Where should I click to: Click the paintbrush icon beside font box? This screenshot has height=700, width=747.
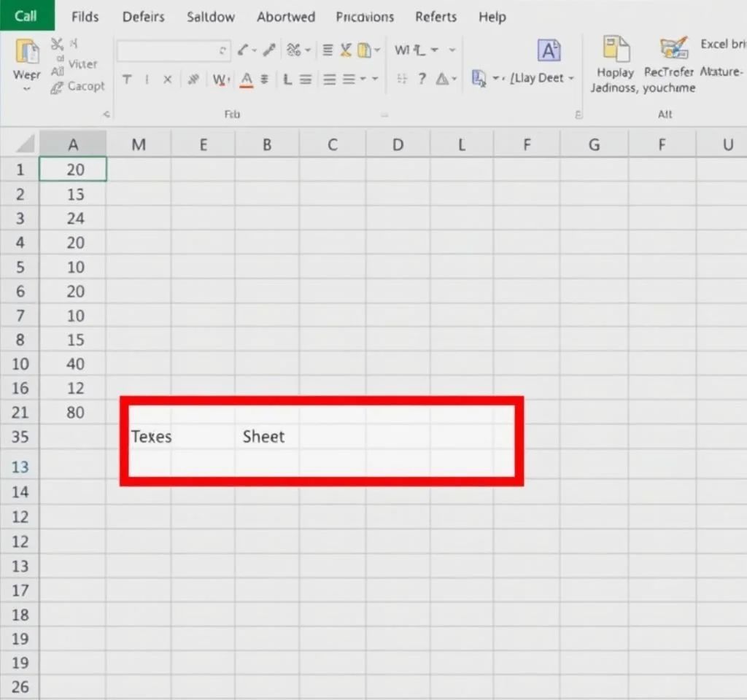pos(269,50)
